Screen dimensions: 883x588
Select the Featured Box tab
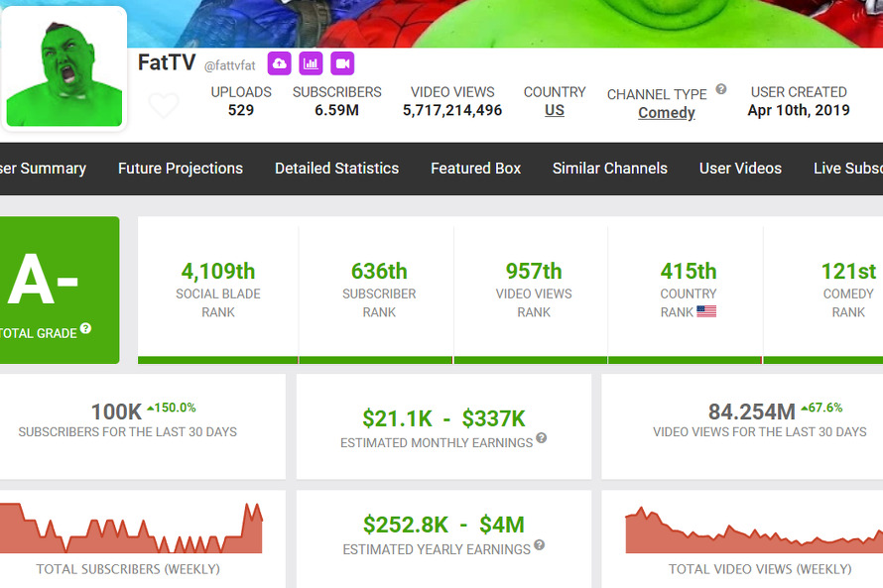click(x=475, y=169)
